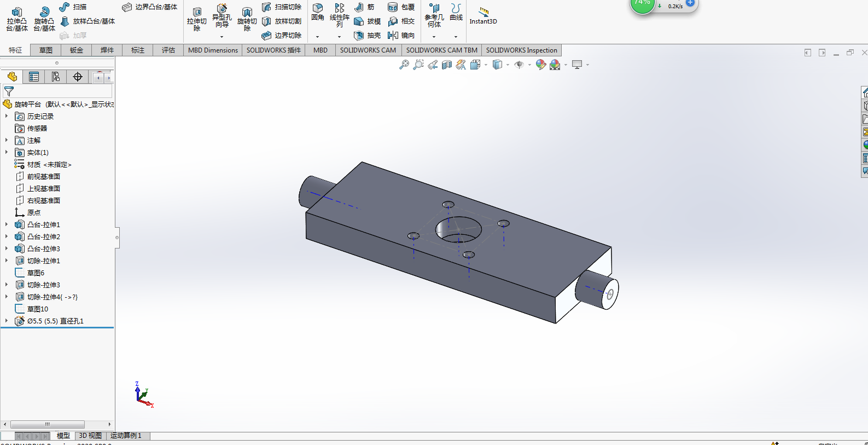The width and height of the screenshot is (868, 445).
Task: Select the Mirror (镜向) tool
Action: pyautogui.click(x=401, y=36)
